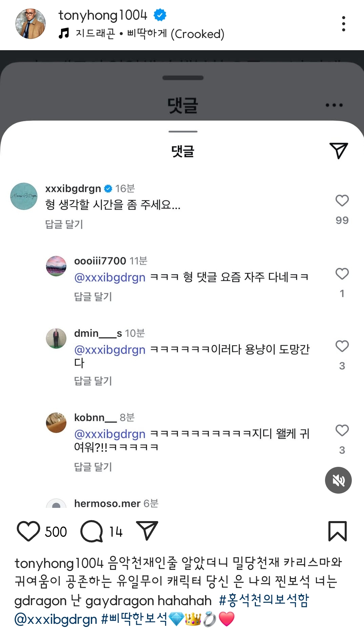The height and width of the screenshot is (635, 364).
Task: Open the post's three-dot options menu
Action: point(343,24)
